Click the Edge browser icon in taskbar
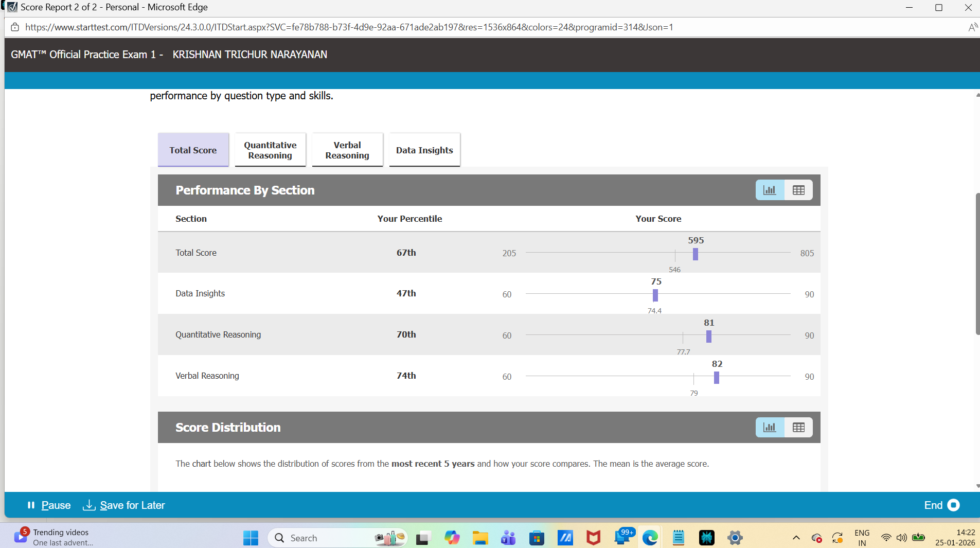 click(x=650, y=537)
